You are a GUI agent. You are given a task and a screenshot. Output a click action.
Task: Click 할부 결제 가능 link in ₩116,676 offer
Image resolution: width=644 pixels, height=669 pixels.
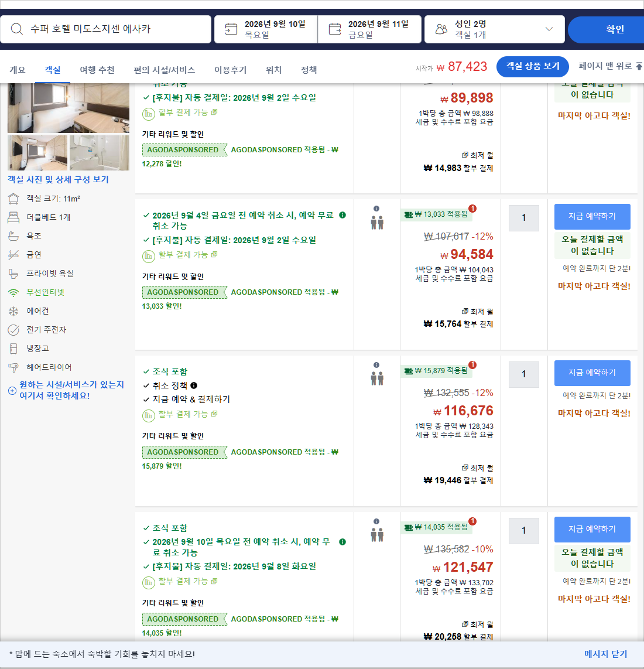coord(188,414)
